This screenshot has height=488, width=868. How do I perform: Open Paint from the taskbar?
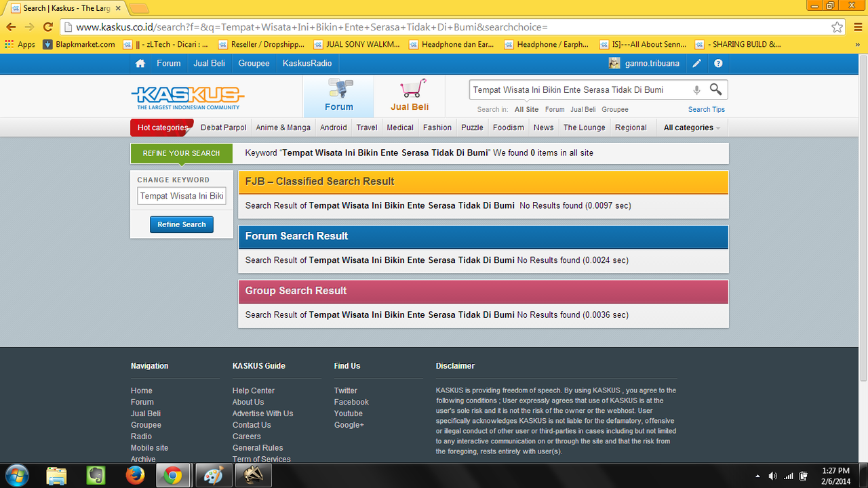pyautogui.click(x=214, y=476)
